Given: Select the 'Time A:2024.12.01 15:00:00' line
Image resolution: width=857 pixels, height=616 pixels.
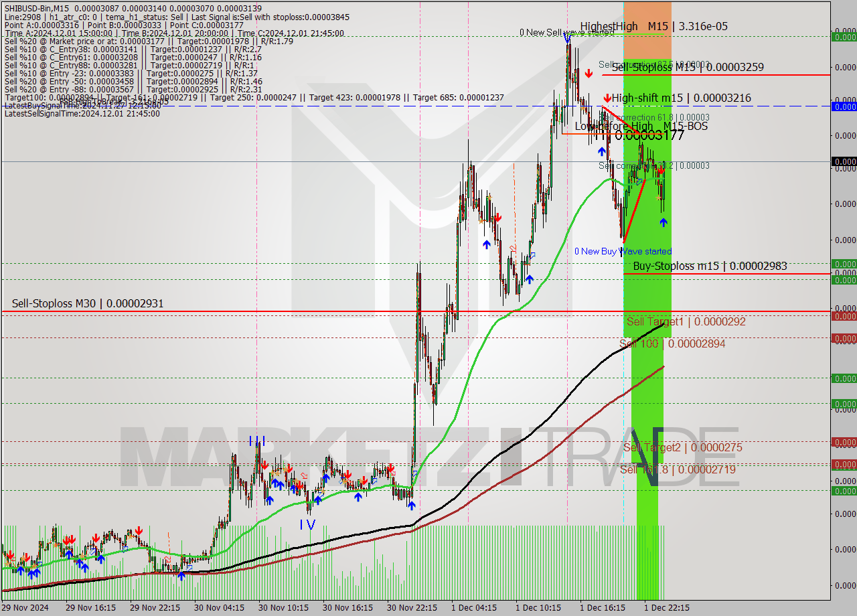Looking at the screenshot, I should (x=174, y=33).
